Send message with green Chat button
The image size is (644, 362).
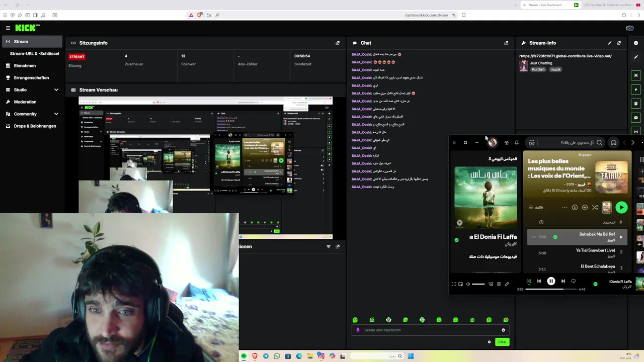click(502, 342)
